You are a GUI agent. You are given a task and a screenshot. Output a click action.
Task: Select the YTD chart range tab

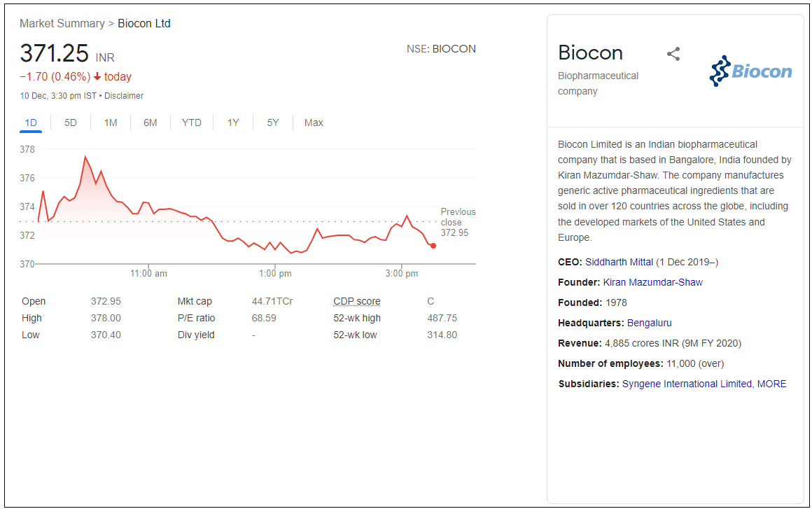click(192, 123)
